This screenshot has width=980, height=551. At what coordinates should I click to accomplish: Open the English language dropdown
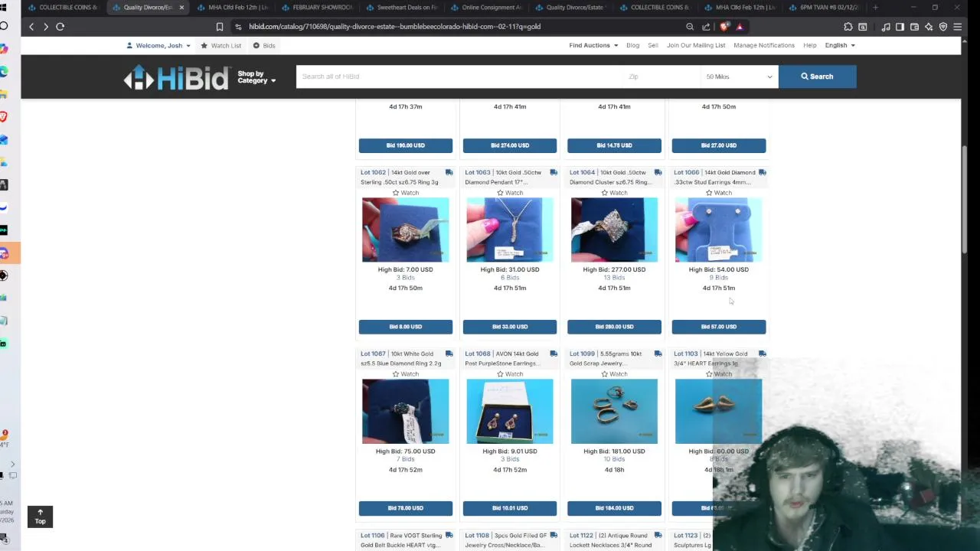(x=840, y=45)
